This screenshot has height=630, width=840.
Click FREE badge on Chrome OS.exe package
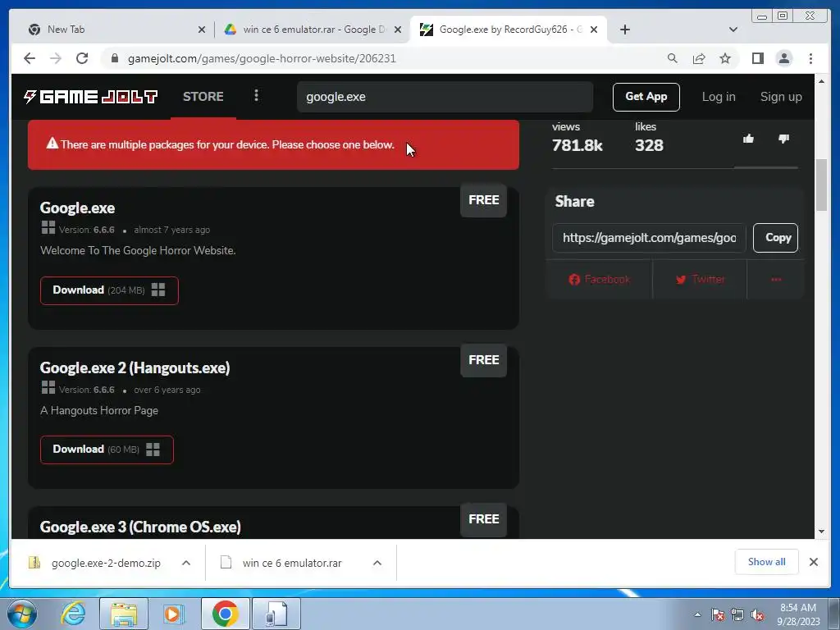click(x=483, y=519)
